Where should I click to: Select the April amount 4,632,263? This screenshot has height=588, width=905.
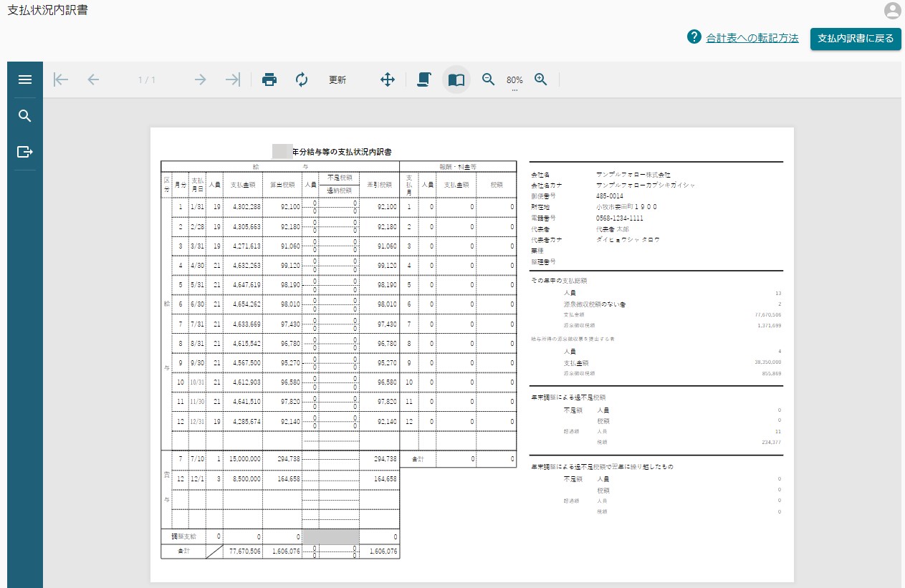(x=246, y=266)
